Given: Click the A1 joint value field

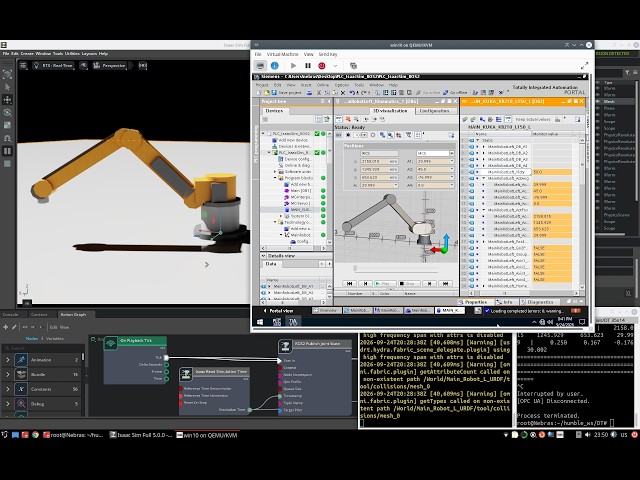Looking at the screenshot, I should pos(435,161).
